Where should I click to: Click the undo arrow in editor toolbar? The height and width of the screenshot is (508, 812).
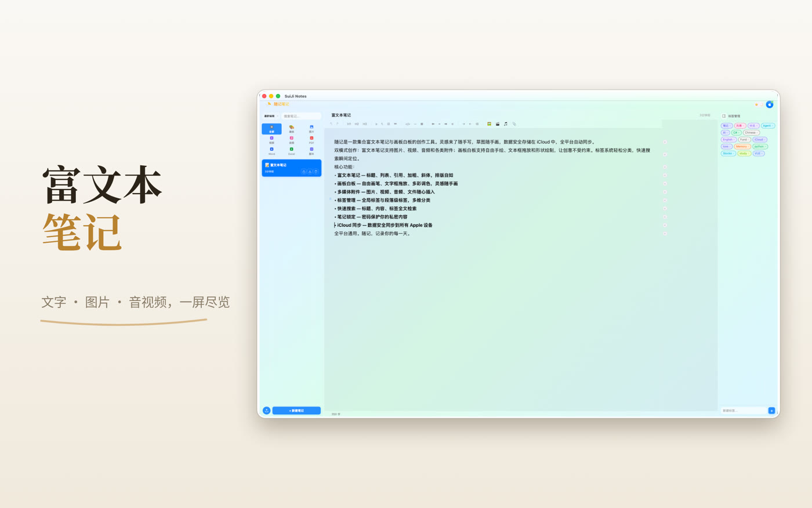(331, 124)
